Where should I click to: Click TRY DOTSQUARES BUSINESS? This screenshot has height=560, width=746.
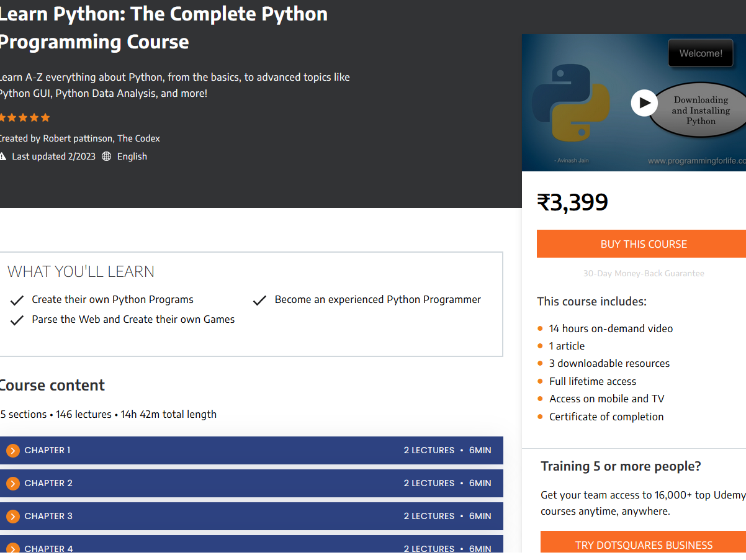click(644, 545)
